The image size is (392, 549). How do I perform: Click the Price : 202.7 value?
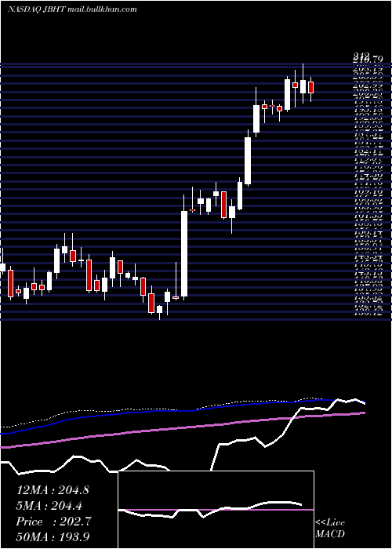tap(54, 522)
